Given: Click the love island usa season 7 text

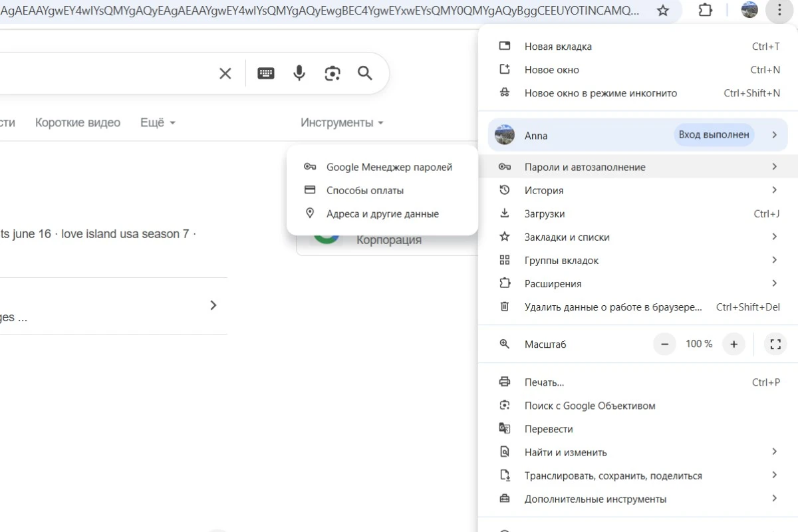Looking at the screenshot, I should click(125, 234).
